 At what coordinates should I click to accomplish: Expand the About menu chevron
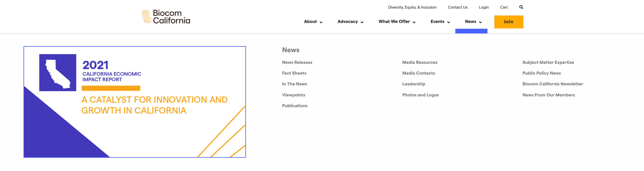pyautogui.click(x=321, y=22)
